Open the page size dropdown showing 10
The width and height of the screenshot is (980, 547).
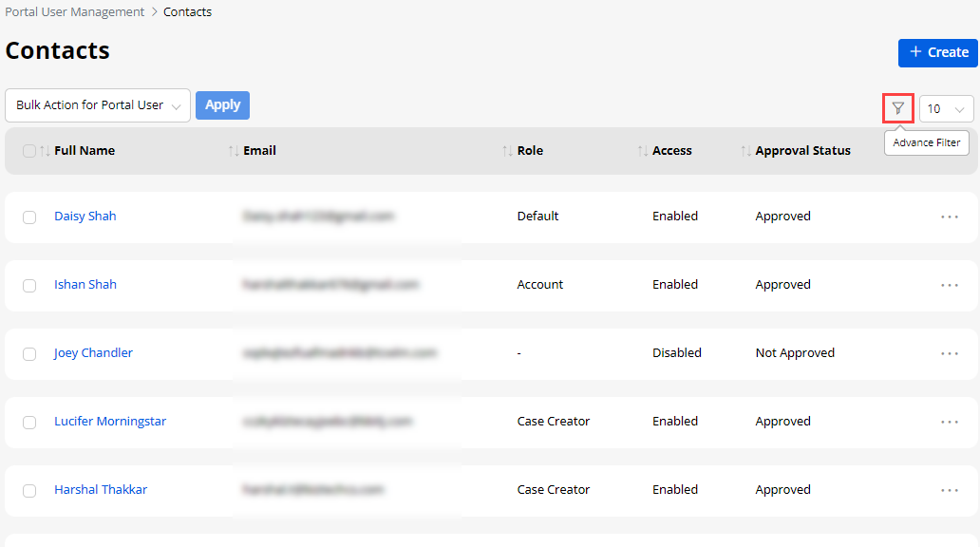click(x=946, y=109)
